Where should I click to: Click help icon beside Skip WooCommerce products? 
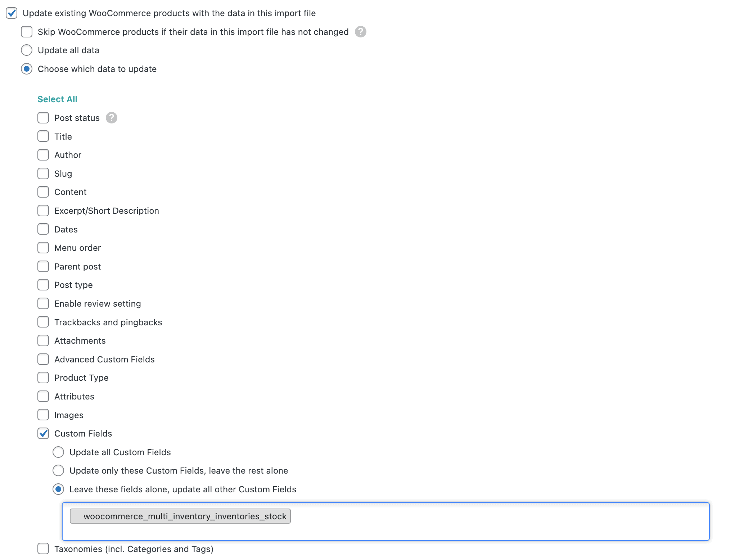pos(360,32)
